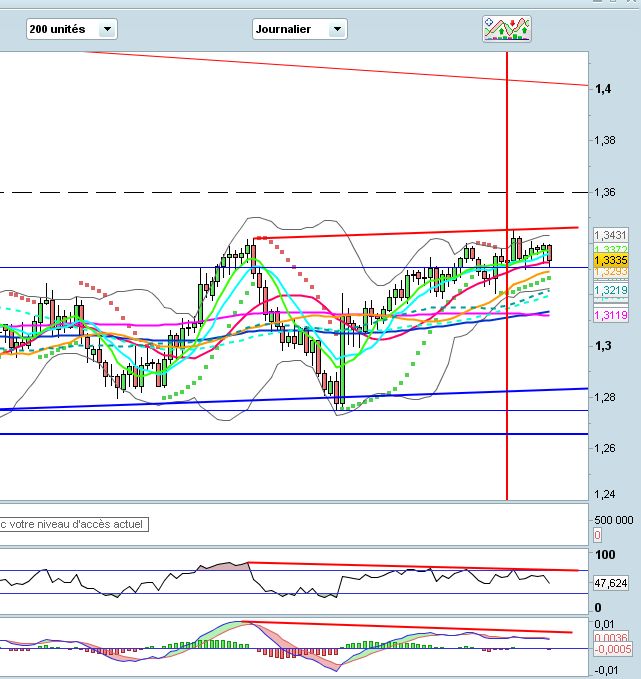Open the '200 unités' dropdown

(71, 29)
